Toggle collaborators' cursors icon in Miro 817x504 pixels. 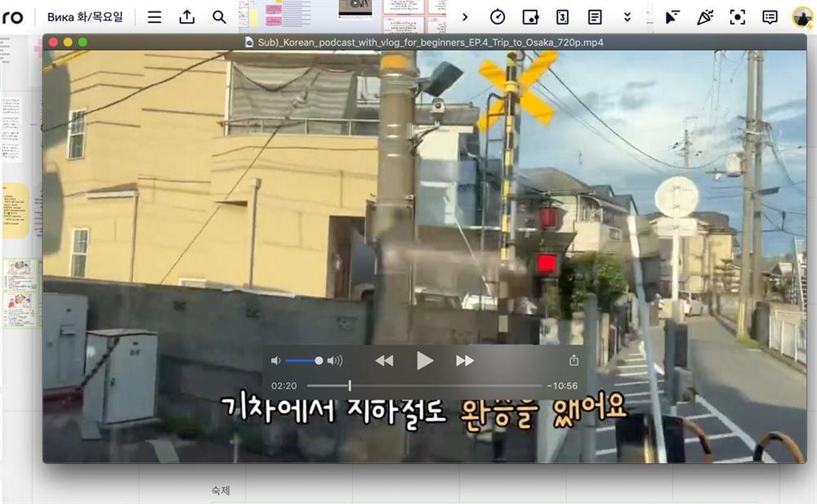click(672, 17)
